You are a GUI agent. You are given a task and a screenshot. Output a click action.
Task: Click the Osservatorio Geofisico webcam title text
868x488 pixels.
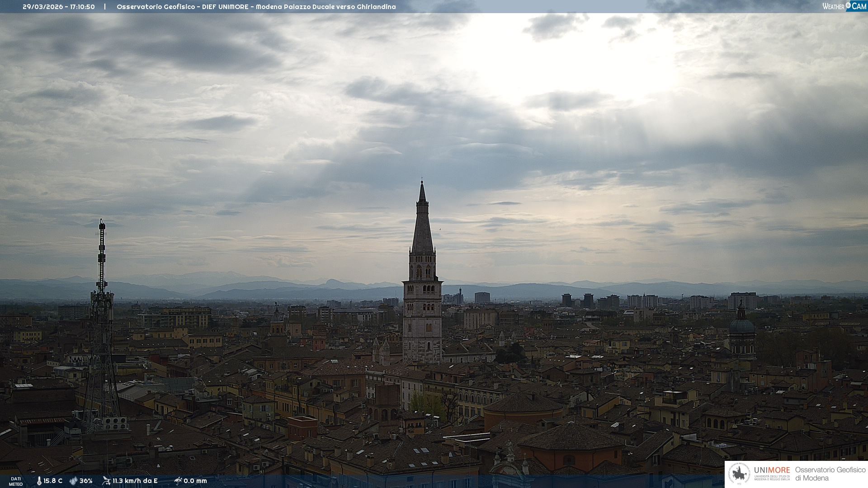[256, 7]
